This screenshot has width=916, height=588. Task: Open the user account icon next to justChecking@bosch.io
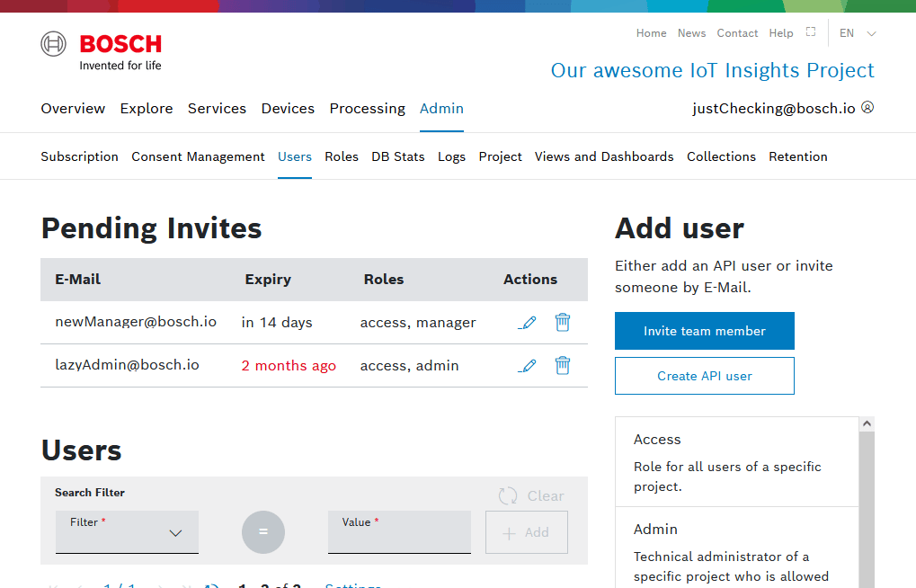(867, 107)
